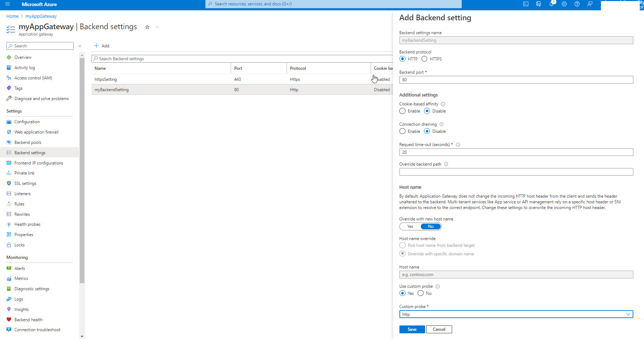
Task: Sort table by Protocol column header
Action: click(298, 68)
